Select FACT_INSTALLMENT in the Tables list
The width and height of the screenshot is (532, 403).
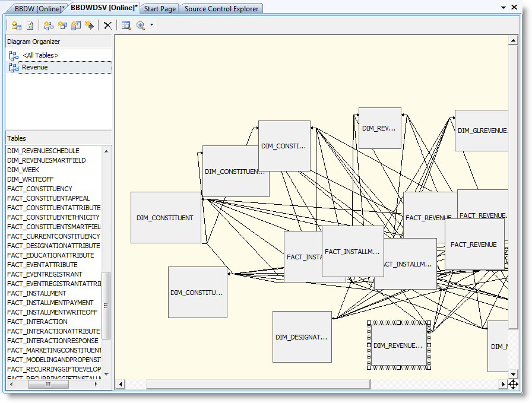[37, 293]
